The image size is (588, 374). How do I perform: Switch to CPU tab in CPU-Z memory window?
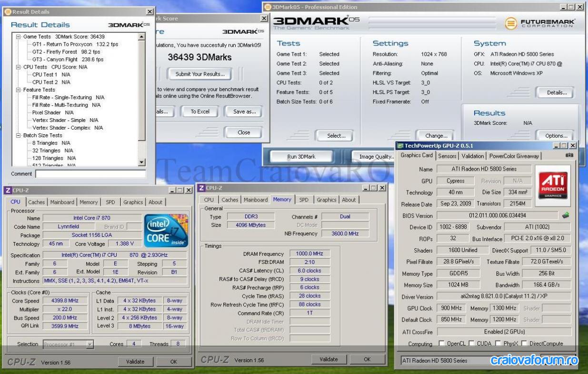coord(209,200)
